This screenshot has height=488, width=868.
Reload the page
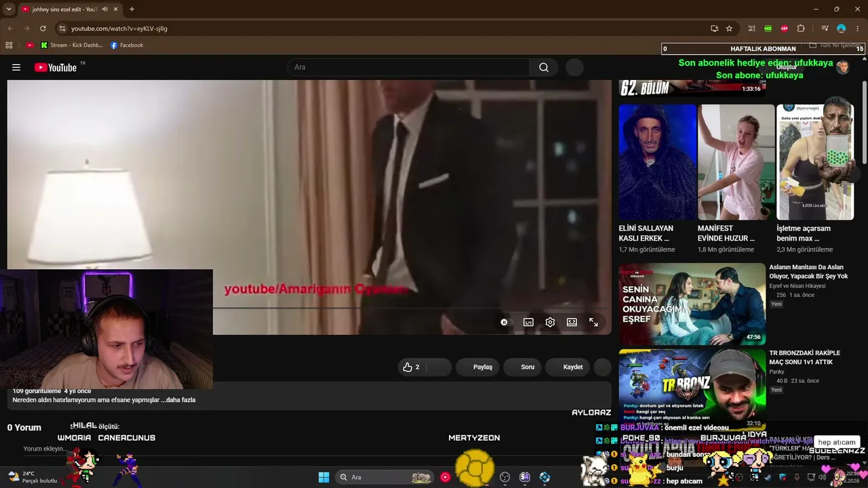click(x=43, y=28)
